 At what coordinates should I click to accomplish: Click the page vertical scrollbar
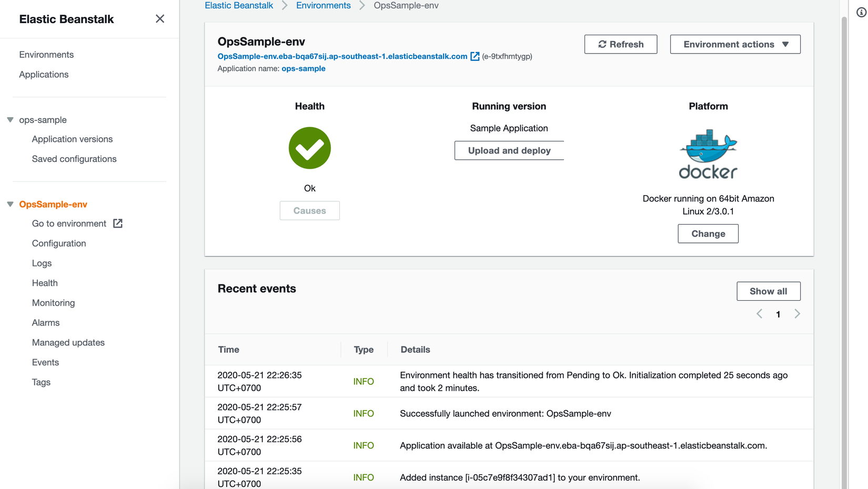click(x=844, y=252)
